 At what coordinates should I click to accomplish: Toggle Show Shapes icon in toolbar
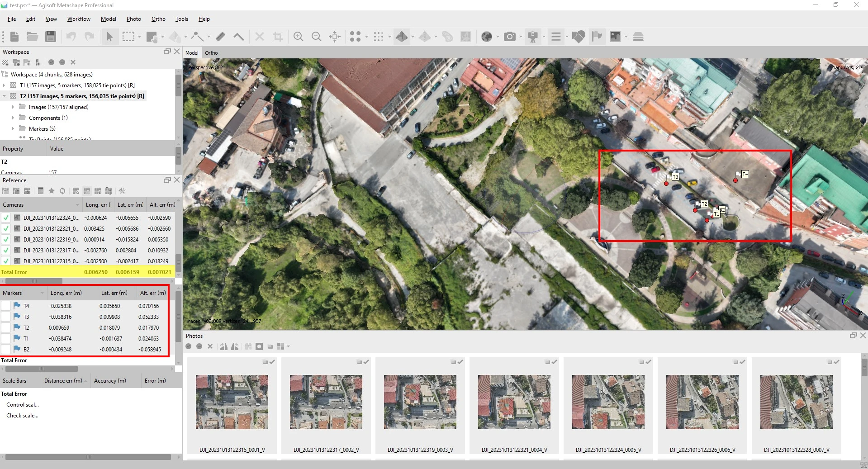[578, 37]
